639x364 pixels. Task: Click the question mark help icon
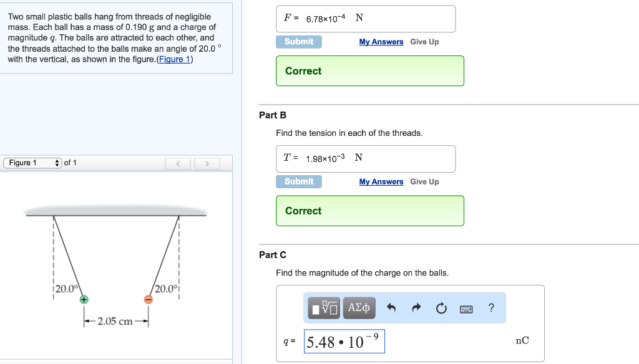coord(491,308)
